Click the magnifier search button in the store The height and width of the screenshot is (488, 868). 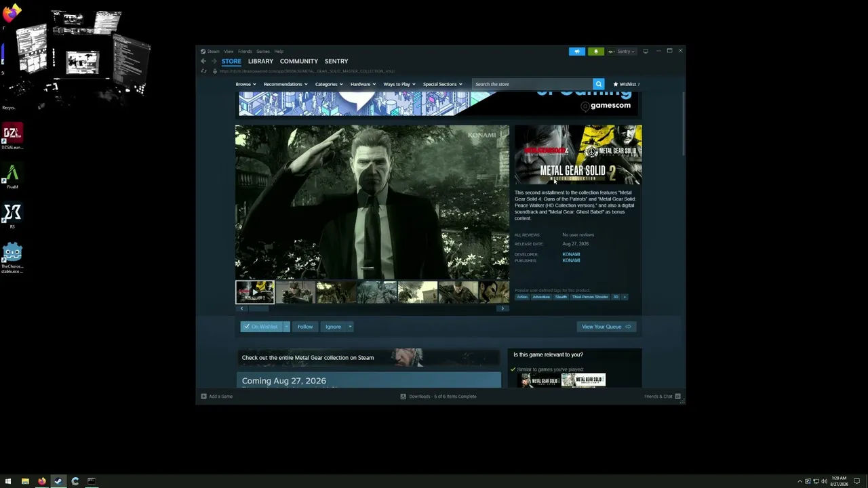tap(598, 84)
